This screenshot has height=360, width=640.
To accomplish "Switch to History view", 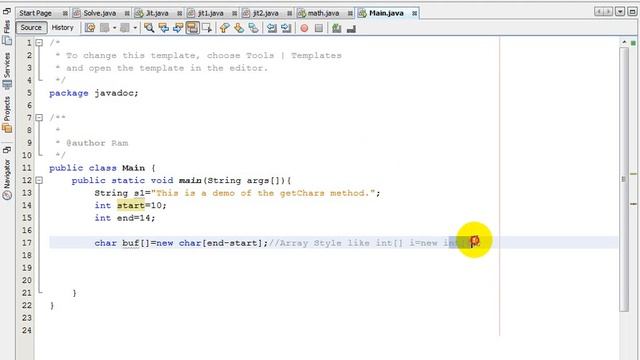I will point(62,27).
